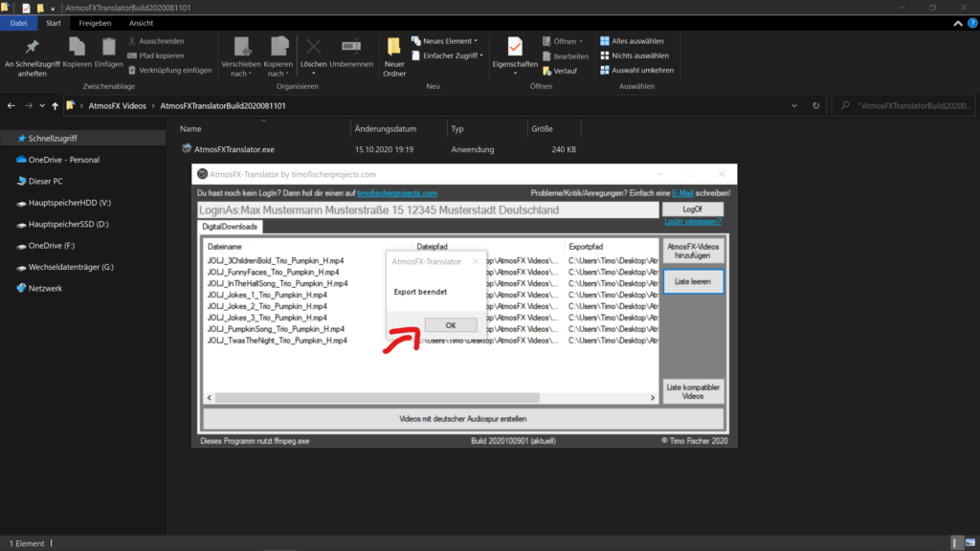The image size is (980, 551).
Task: Click the Löschen X icon
Action: pyautogui.click(x=313, y=46)
